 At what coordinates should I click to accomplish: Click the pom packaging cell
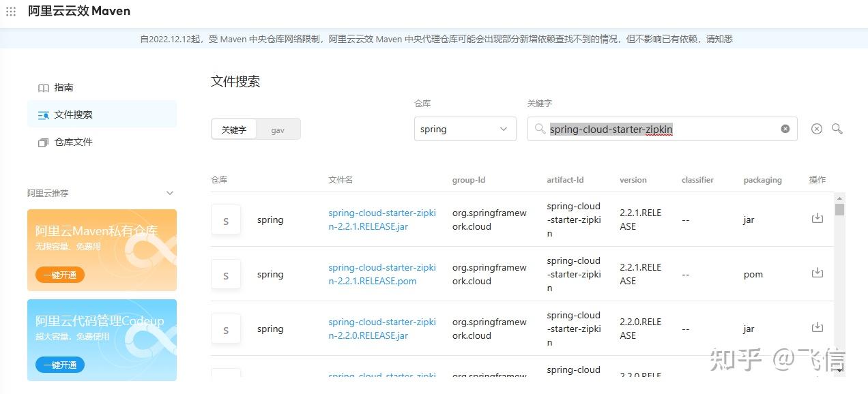(753, 274)
